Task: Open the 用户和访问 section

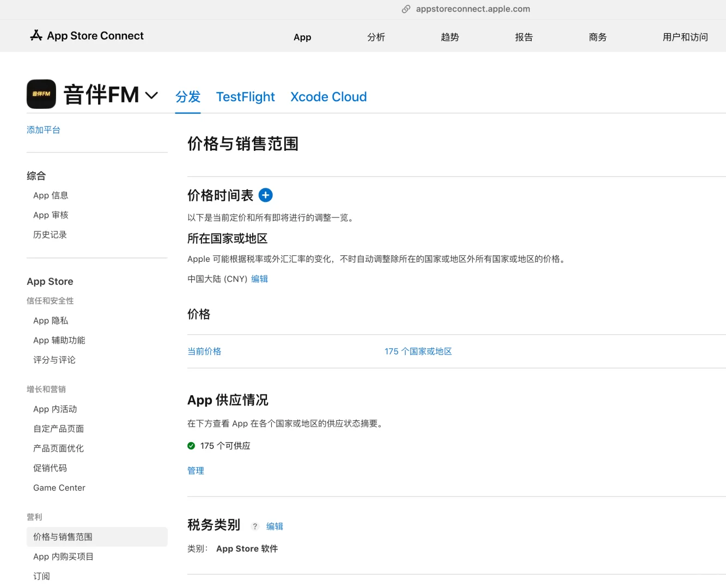Action: click(685, 36)
